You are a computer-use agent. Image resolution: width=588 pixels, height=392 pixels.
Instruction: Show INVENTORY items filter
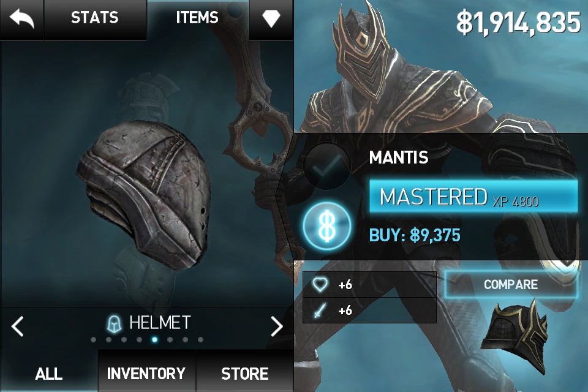(x=146, y=373)
